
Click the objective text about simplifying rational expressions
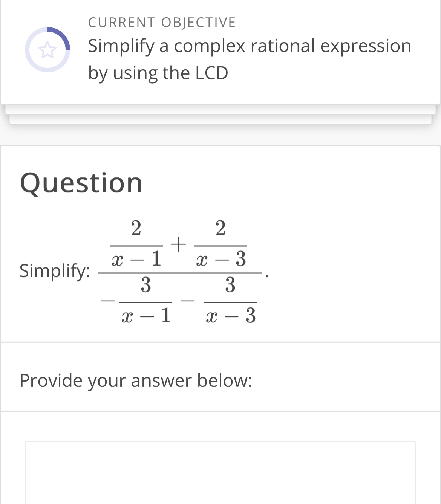[249, 58]
